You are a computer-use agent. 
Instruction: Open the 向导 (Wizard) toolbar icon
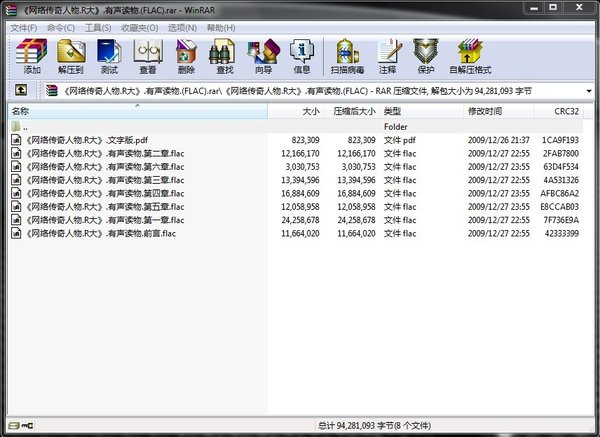(263, 56)
